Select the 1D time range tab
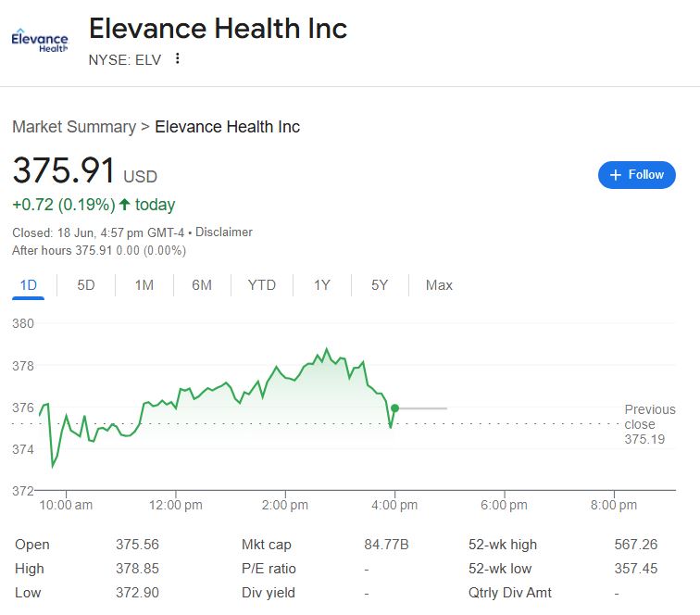The image size is (700, 615). tap(28, 285)
